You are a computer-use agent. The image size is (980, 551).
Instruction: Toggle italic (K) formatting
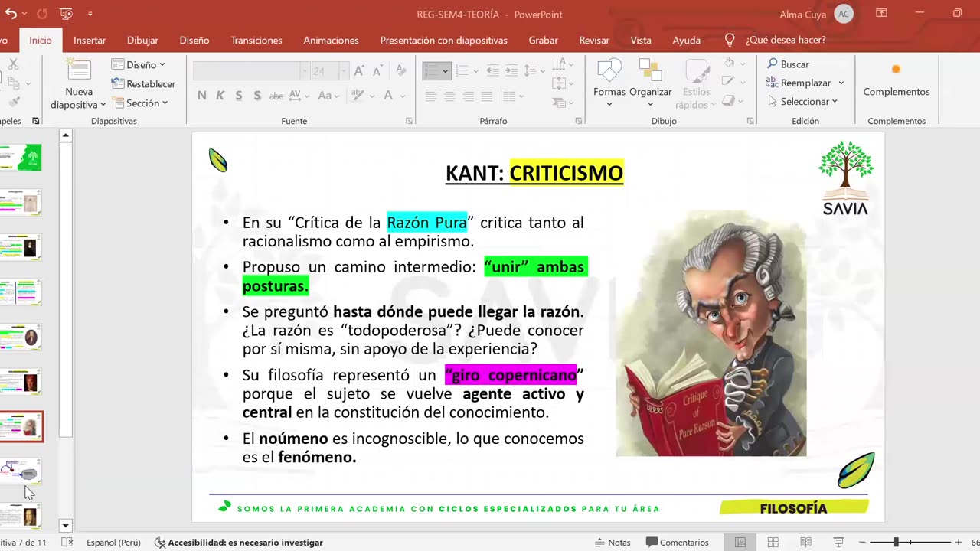(220, 96)
